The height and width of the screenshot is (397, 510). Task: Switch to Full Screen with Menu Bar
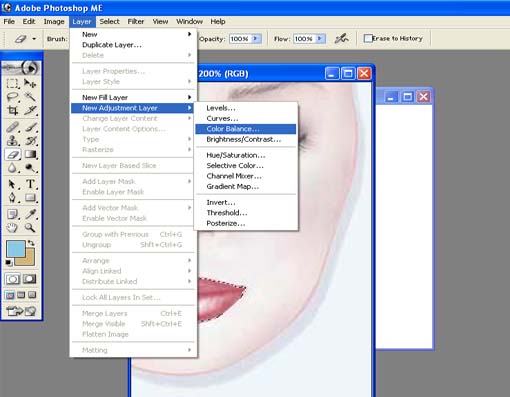pos(21,295)
